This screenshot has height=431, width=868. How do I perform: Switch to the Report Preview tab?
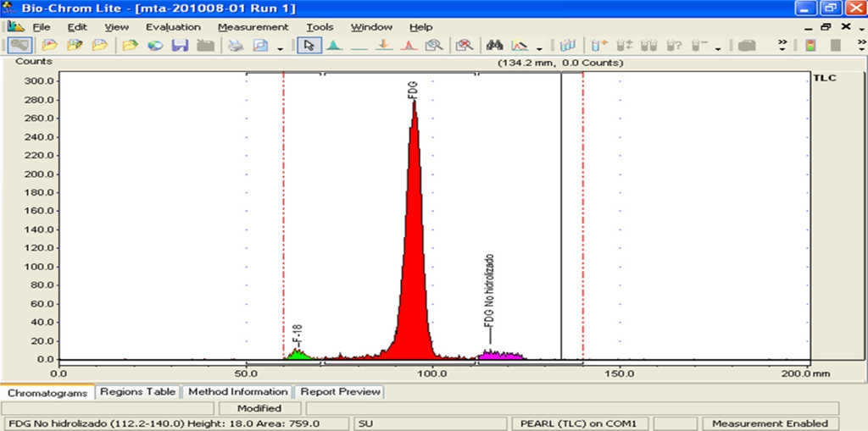coord(340,392)
